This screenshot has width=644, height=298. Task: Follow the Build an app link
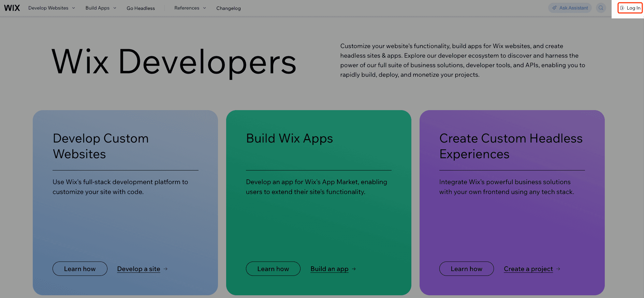330,269
